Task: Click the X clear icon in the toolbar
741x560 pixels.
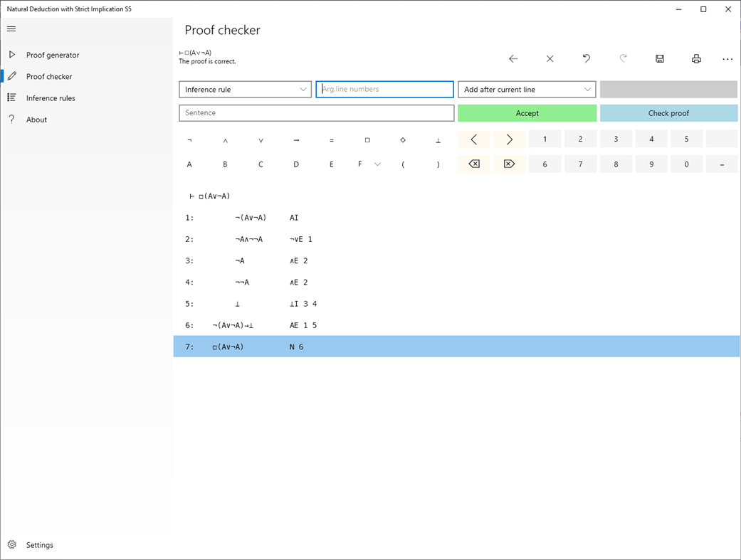Action: (x=550, y=59)
